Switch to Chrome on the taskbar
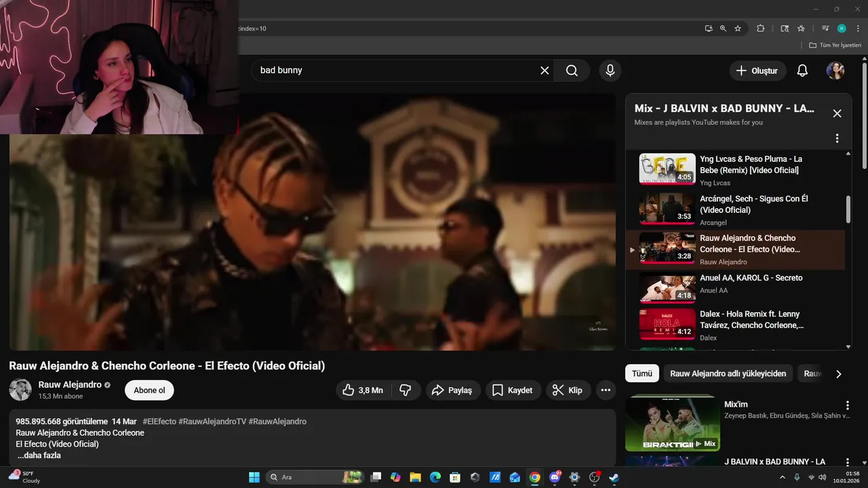Screen dimensions: 868x488 click(534, 477)
